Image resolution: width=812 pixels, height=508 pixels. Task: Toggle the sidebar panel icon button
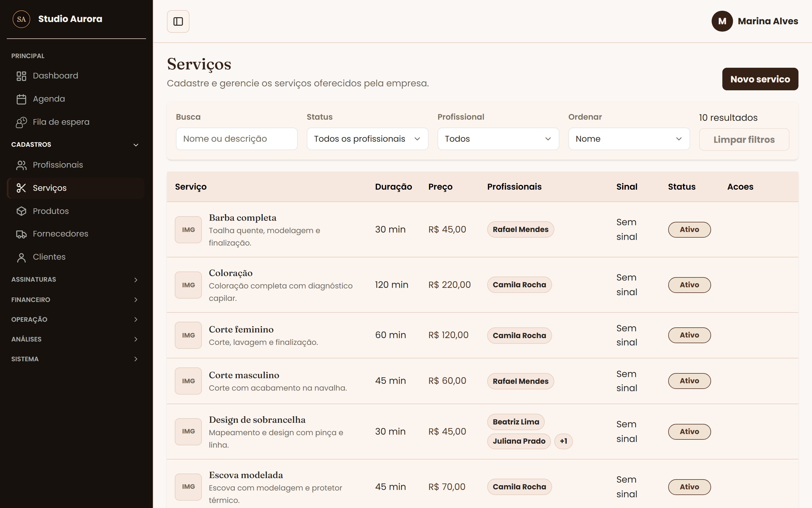[x=178, y=21]
